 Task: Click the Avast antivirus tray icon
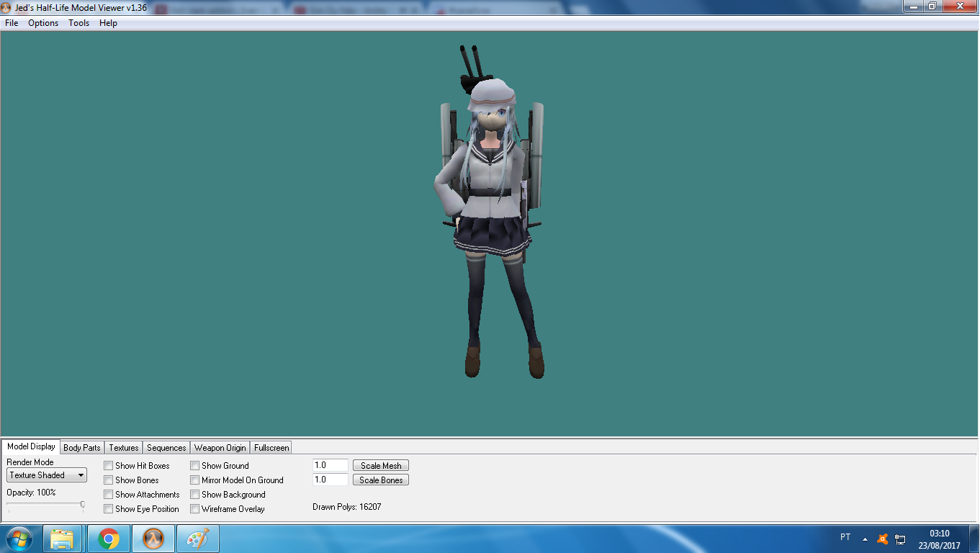882,539
